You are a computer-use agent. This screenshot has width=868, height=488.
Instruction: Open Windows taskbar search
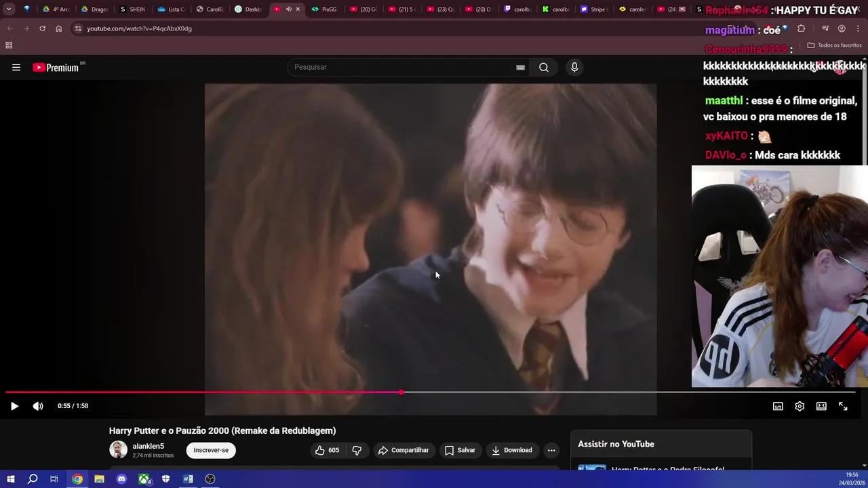point(32,479)
